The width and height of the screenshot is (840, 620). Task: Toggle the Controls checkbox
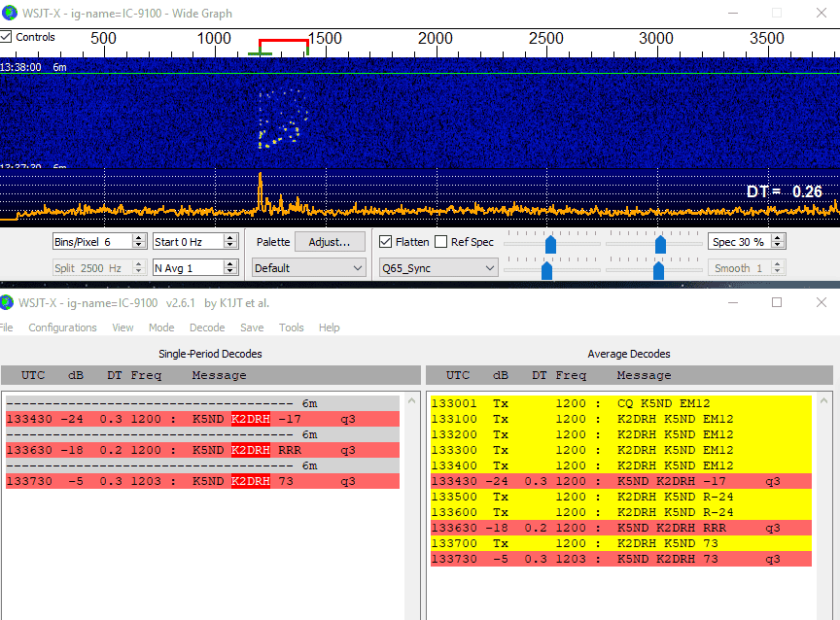point(7,37)
